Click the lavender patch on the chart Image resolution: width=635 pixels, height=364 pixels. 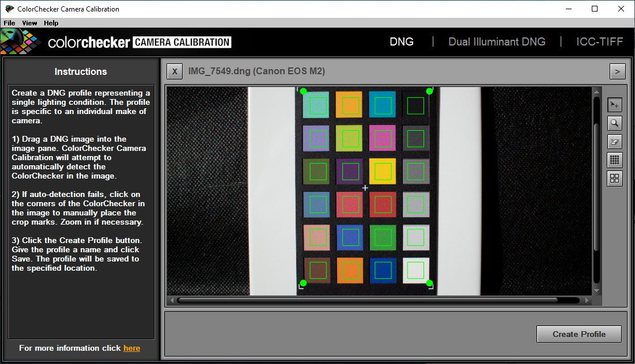(316, 138)
